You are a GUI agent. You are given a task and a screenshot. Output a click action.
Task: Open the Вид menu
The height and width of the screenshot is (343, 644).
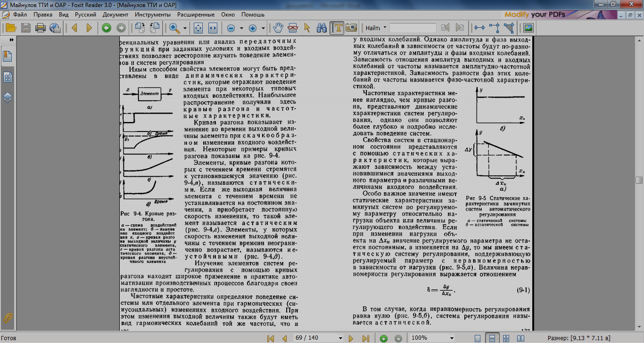tap(64, 15)
